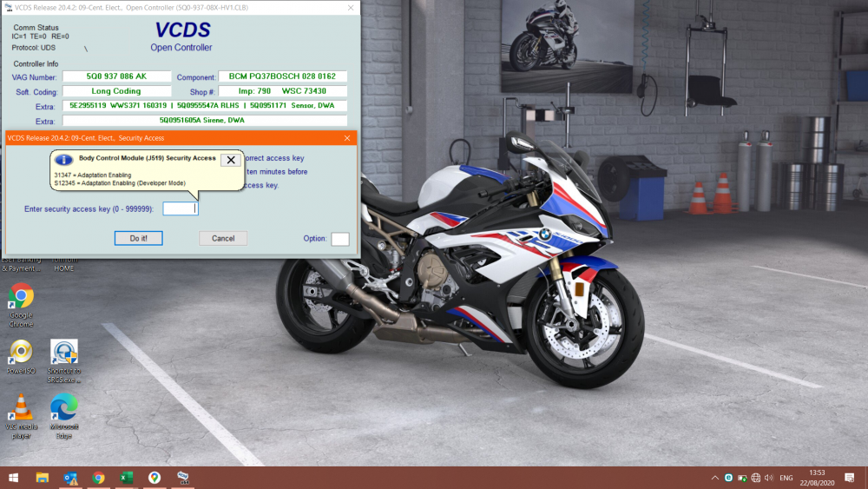
Task: Click the S12345 Developer Mode line
Action: click(x=120, y=183)
